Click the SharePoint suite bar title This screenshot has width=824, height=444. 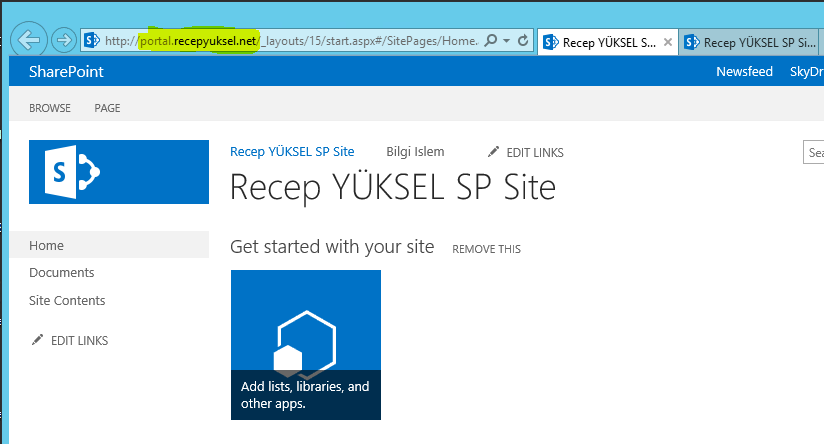66,71
